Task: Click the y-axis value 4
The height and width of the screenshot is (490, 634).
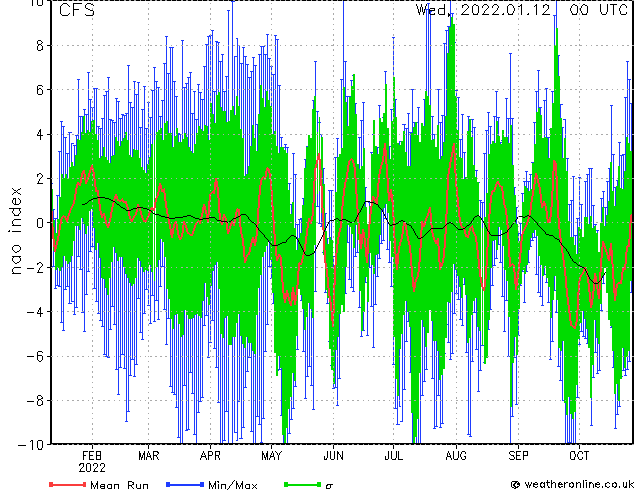Action: point(40,134)
